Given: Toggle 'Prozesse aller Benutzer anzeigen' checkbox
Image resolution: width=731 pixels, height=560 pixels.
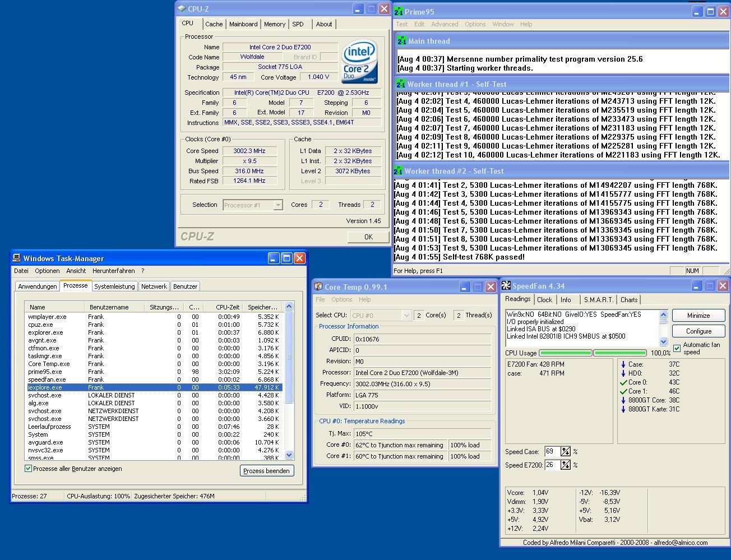Looking at the screenshot, I should click(28, 469).
